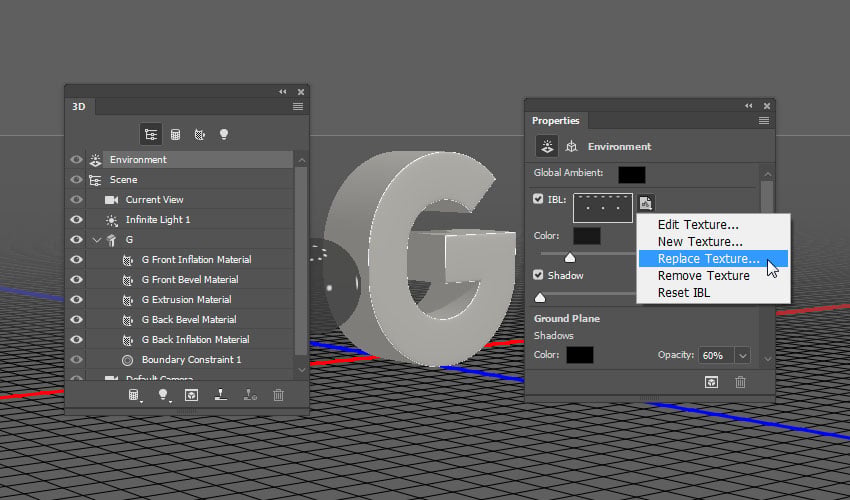Select the Whole Scene filter icon
Viewport: 850px width, 500px height.
151,134
